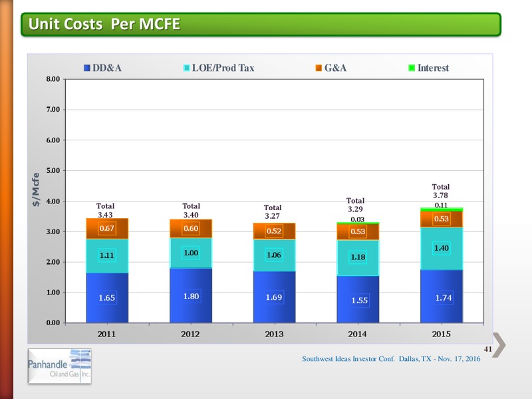This screenshot has width=532, height=399.
Task: Select the 'G&A' legend label
Action: tap(336, 68)
